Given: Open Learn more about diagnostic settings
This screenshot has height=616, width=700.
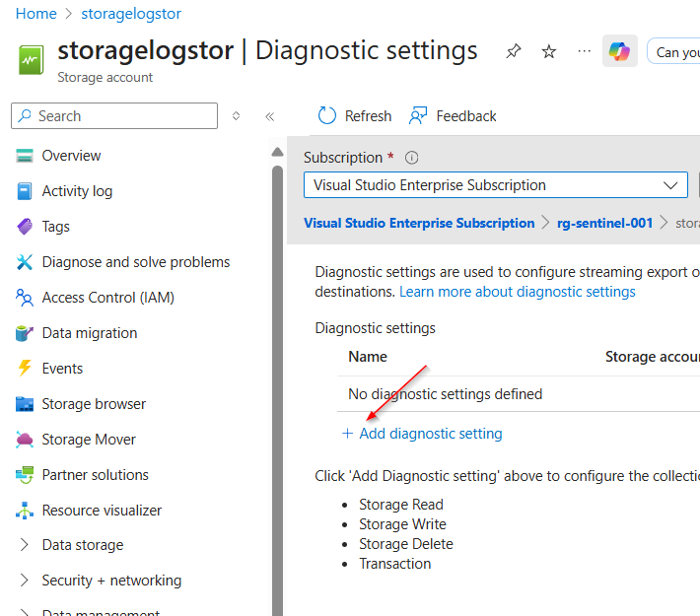Looking at the screenshot, I should coord(517,292).
